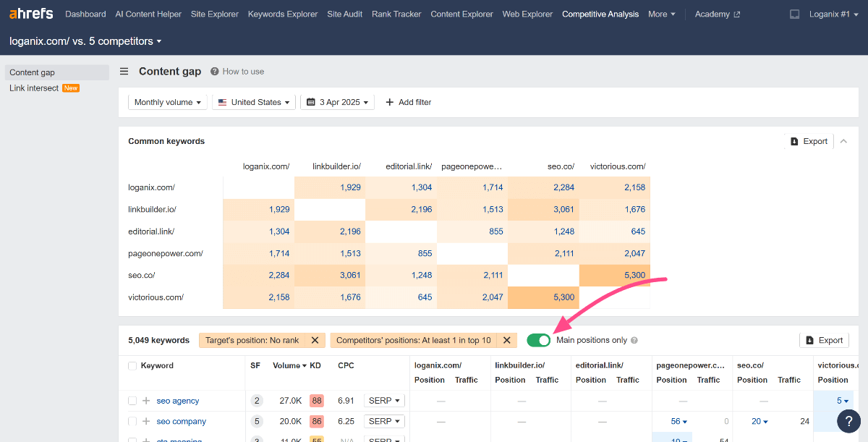Expand the More menu in top navigation
The image size is (868, 442).
point(662,14)
